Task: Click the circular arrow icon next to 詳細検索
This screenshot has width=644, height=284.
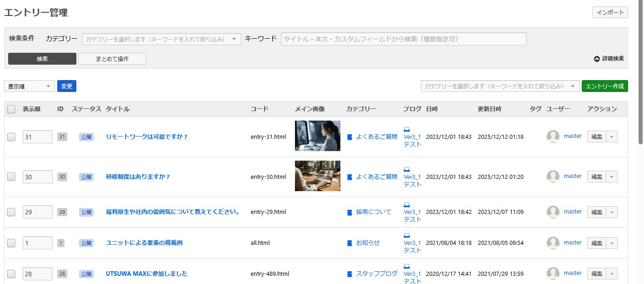Action: pos(597,59)
